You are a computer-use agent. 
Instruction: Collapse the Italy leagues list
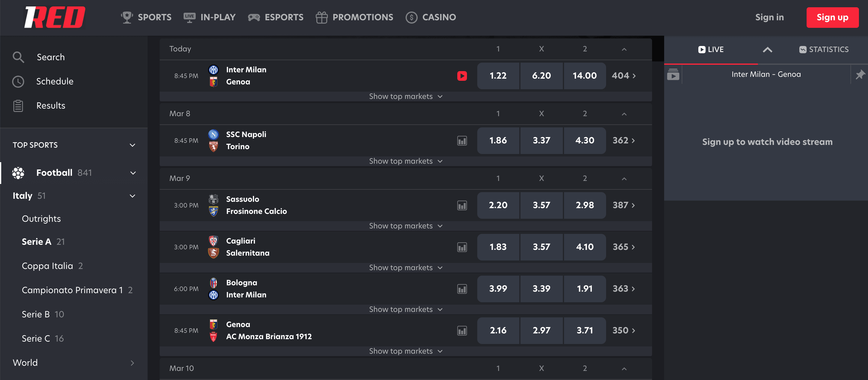coord(132,196)
